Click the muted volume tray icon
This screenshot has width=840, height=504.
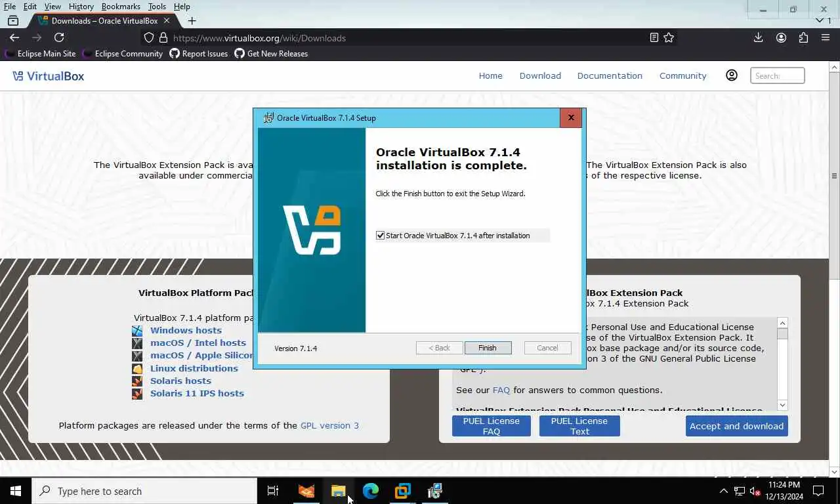[755, 491]
